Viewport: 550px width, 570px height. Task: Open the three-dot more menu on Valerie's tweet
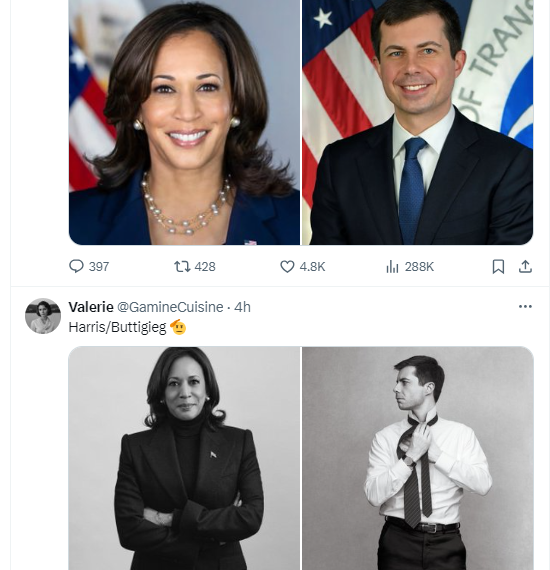coord(525,306)
